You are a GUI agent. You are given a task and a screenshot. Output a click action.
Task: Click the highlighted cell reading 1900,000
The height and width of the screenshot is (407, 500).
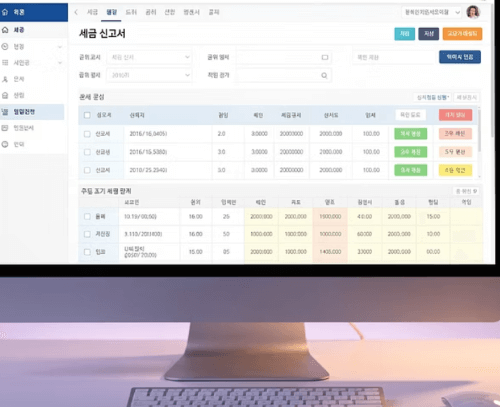click(x=330, y=217)
